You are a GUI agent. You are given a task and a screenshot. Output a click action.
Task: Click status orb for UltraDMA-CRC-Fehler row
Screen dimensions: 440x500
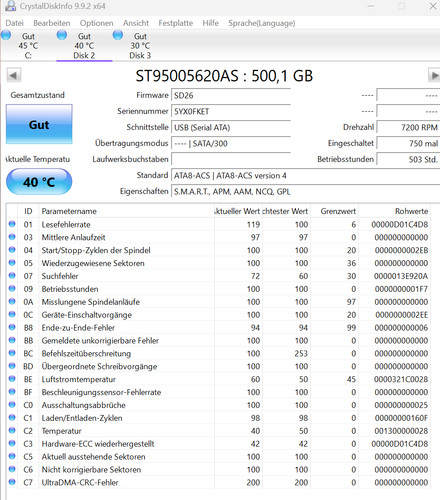[12, 482]
